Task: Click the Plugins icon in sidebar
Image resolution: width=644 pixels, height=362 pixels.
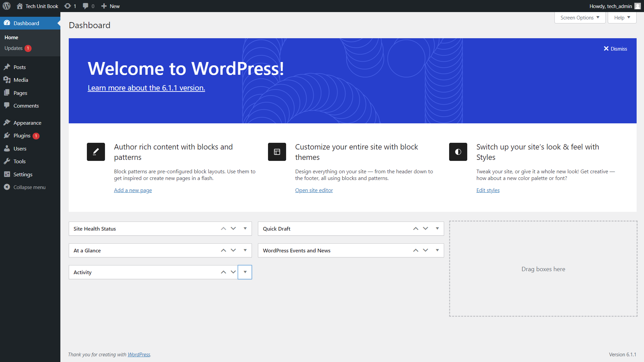Action: (7, 136)
